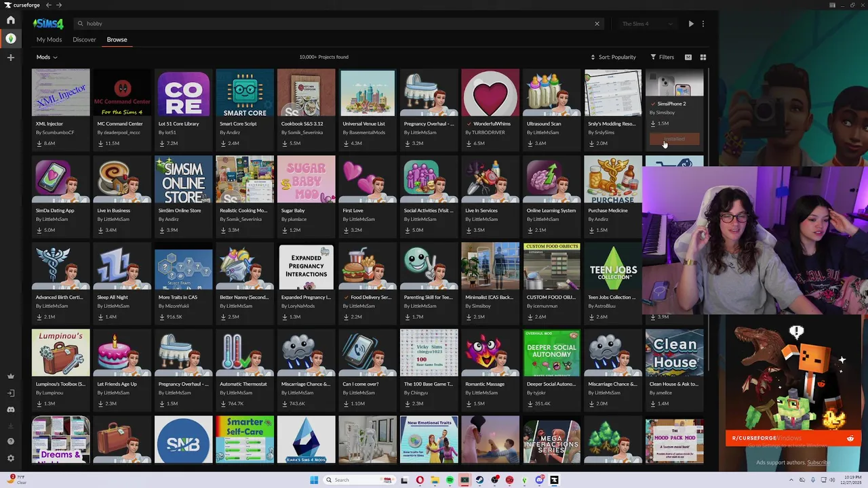
Task: Open the Filters panel
Action: pos(663,57)
